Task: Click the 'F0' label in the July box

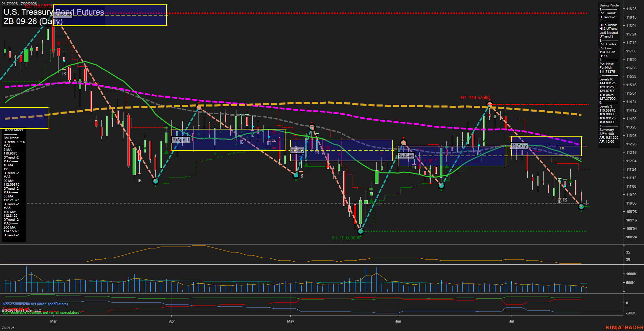Action: point(562,148)
